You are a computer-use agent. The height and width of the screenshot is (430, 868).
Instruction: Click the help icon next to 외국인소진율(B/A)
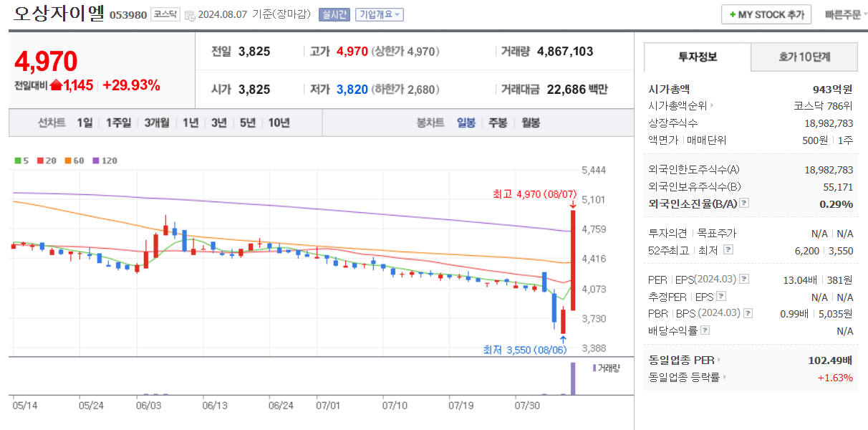click(x=744, y=203)
